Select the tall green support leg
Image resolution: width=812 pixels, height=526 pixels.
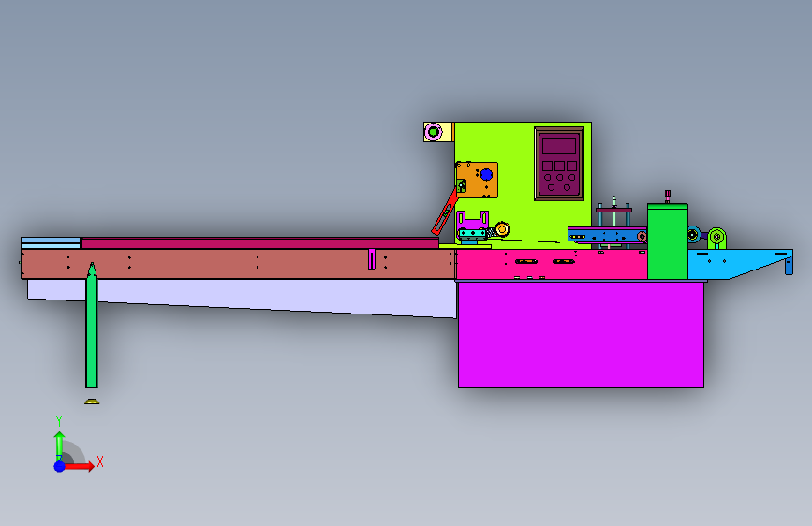click(92, 326)
